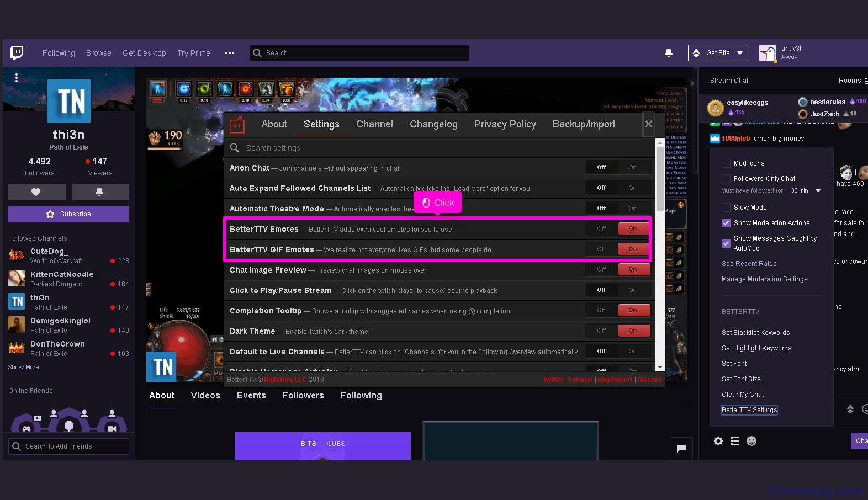Click Set Blacklist Keywords
This screenshot has height=500, width=868.
click(x=755, y=333)
